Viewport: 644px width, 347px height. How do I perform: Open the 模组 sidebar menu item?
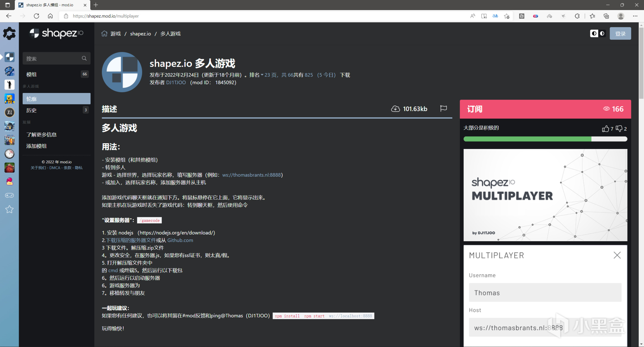(56, 74)
